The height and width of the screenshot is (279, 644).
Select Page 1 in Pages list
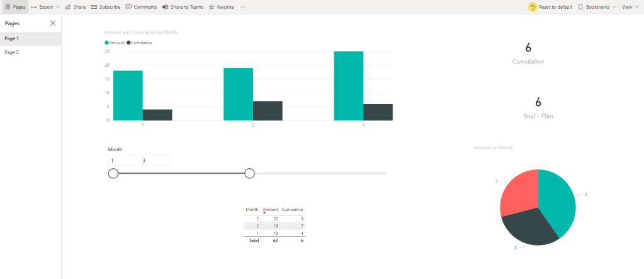12,38
